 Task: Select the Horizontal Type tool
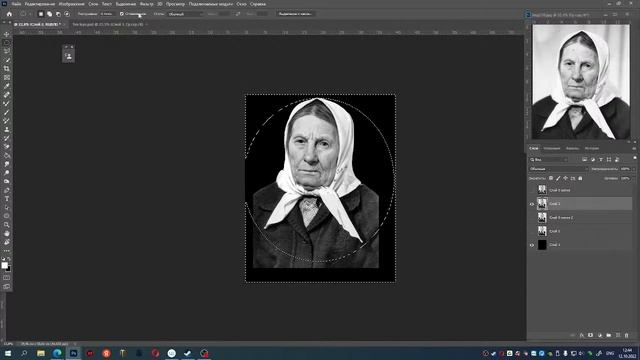click(x=7, y=199)
